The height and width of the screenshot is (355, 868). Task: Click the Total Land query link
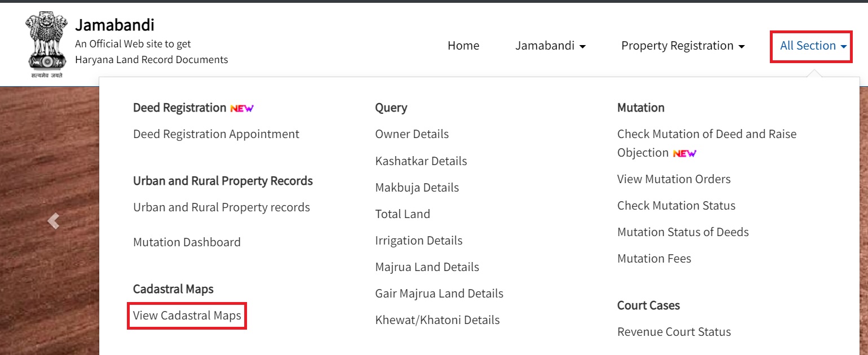[403, 214]
